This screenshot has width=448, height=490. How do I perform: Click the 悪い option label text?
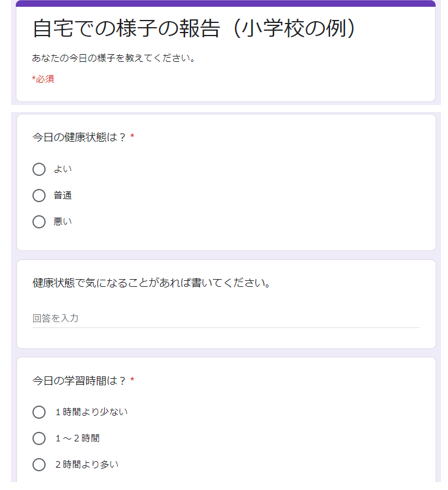63,222
